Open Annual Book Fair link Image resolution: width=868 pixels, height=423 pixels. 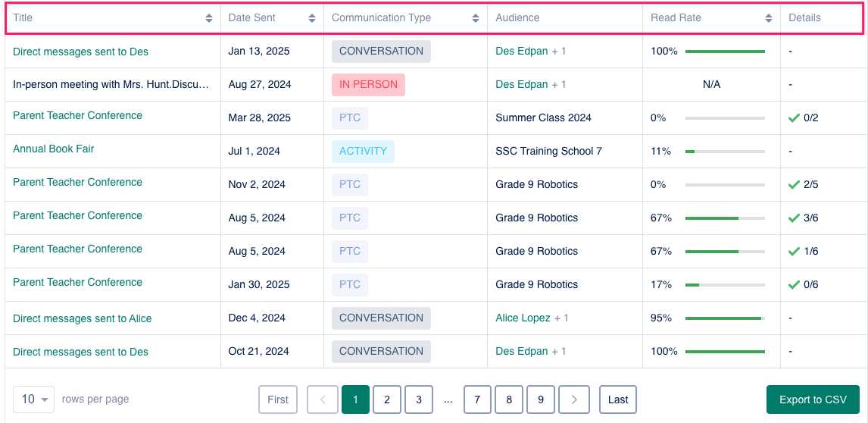click(x=54, y=149)
